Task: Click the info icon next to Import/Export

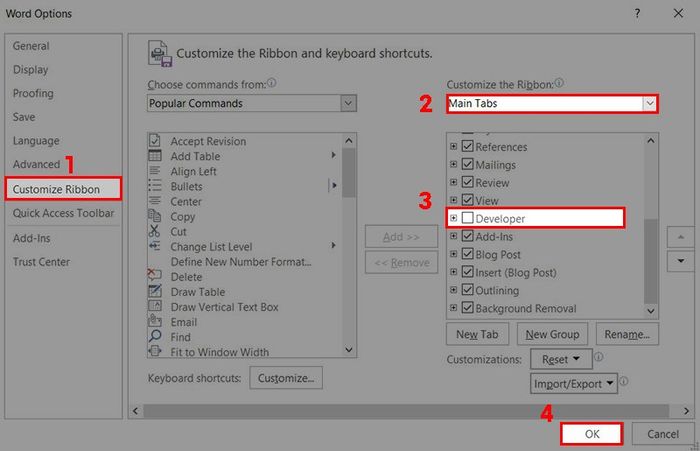Action: coord(624,381)
